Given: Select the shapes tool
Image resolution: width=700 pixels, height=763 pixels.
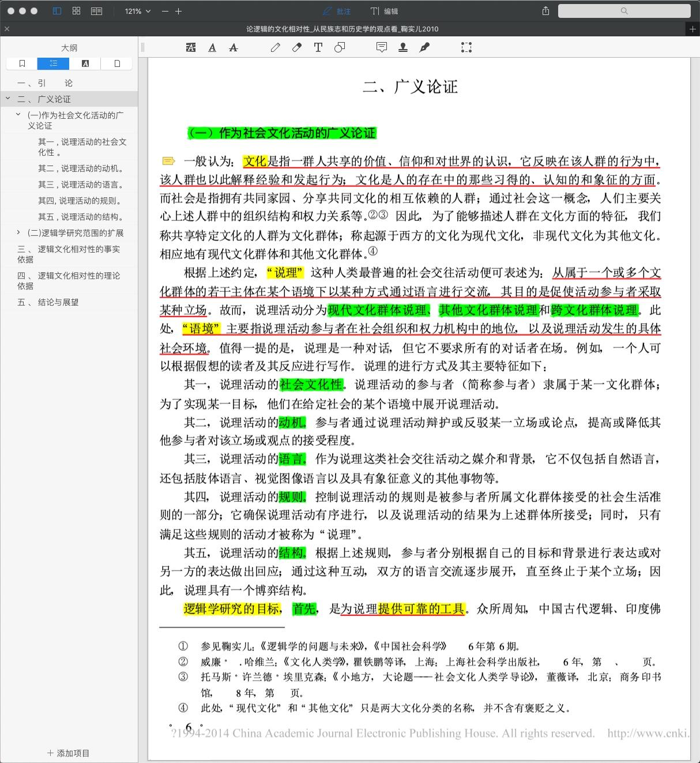Looking at the screenshot, I should [x=340, y=47].
